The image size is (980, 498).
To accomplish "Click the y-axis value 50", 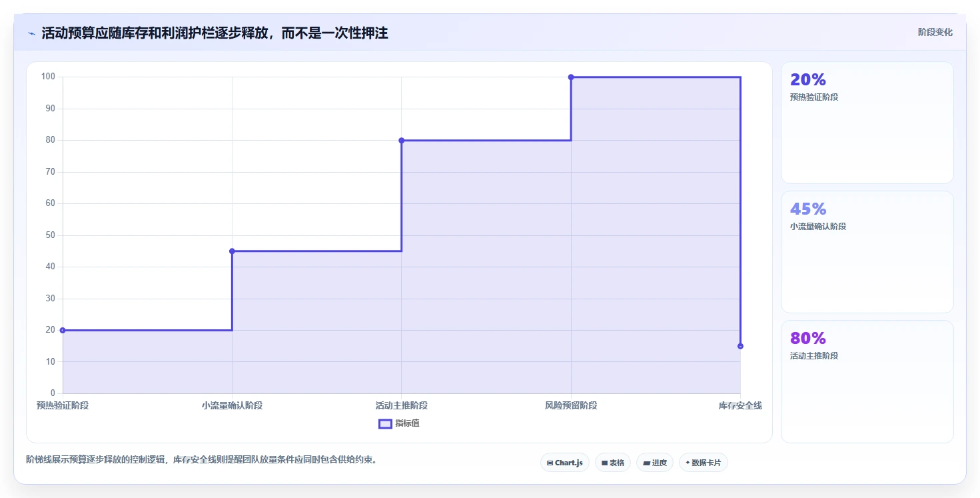I will 51,235.
